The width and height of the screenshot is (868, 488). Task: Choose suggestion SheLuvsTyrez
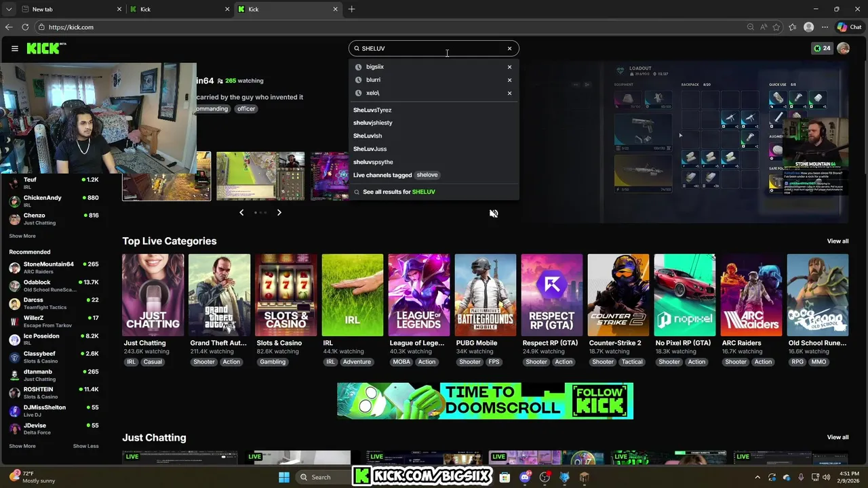pos(372,110)
